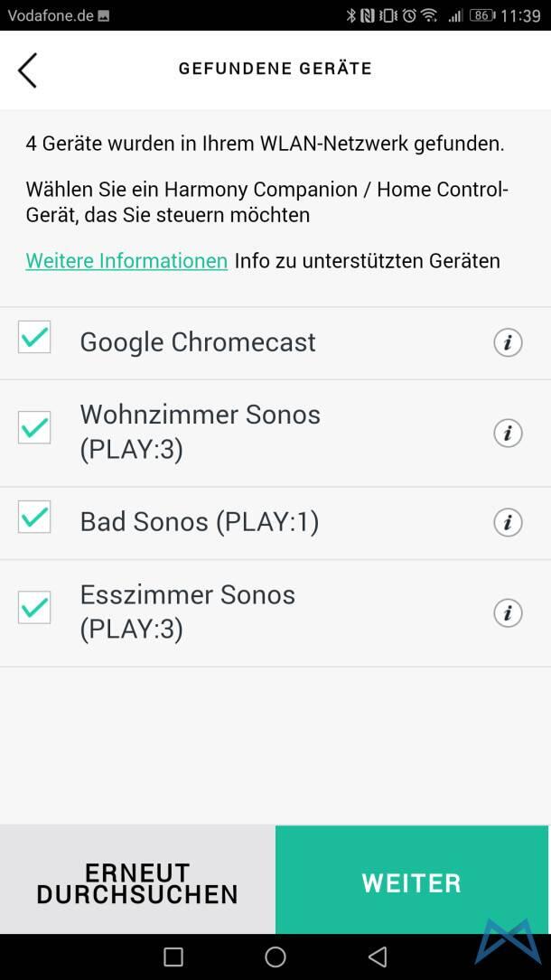Tap the Wohnzimmer Sonos (PLAY:3) label

[x=200, y=431]
